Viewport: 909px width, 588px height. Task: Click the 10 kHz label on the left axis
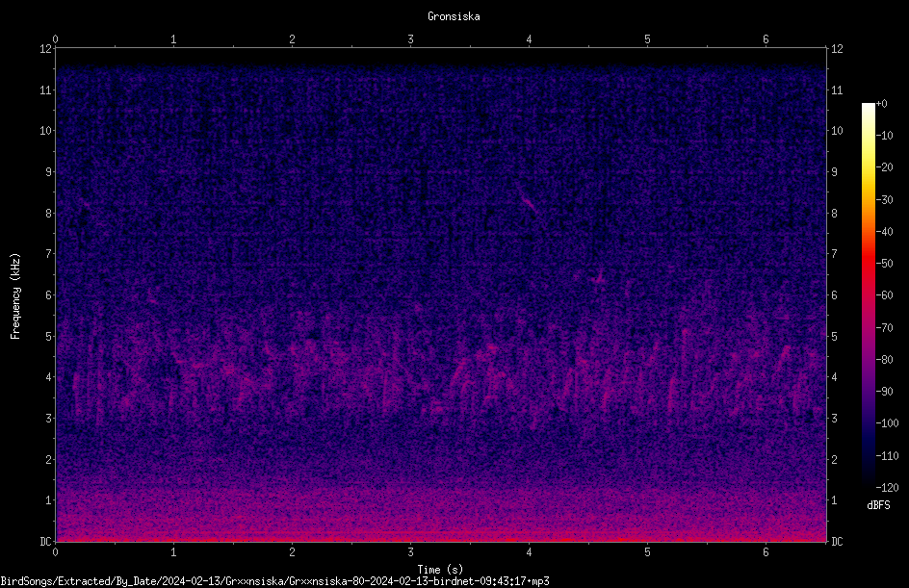(46, 131)
